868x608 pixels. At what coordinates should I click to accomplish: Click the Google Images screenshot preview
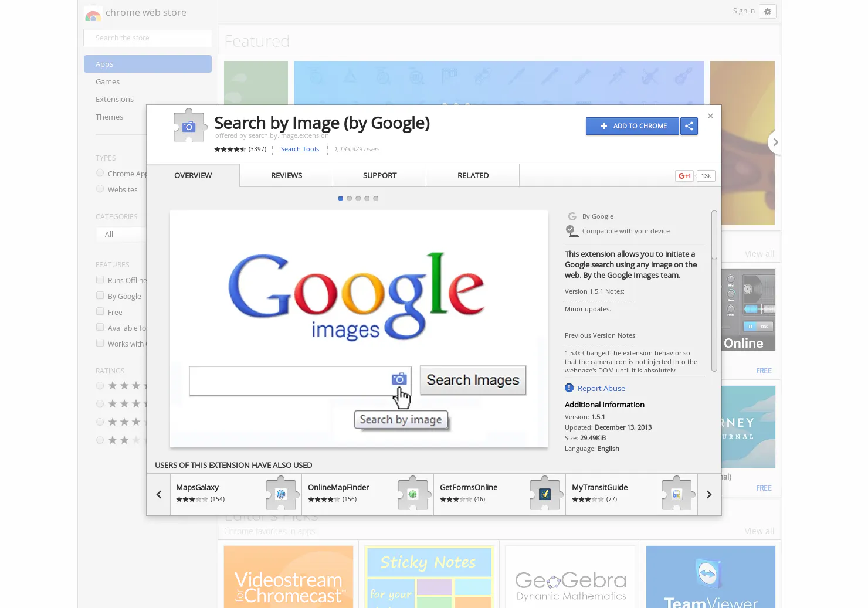click(x=359, y=329)
